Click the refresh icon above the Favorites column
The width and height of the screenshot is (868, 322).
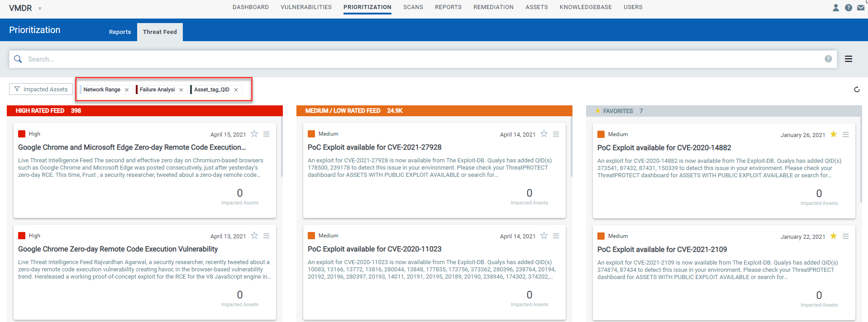(857, 90)
